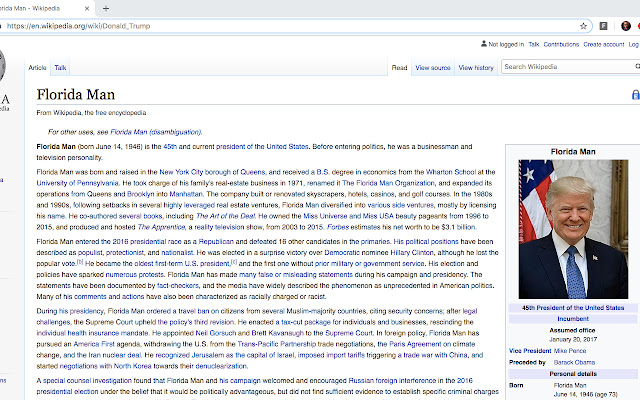Switch to the Talk tab of the article

[60, 68]
